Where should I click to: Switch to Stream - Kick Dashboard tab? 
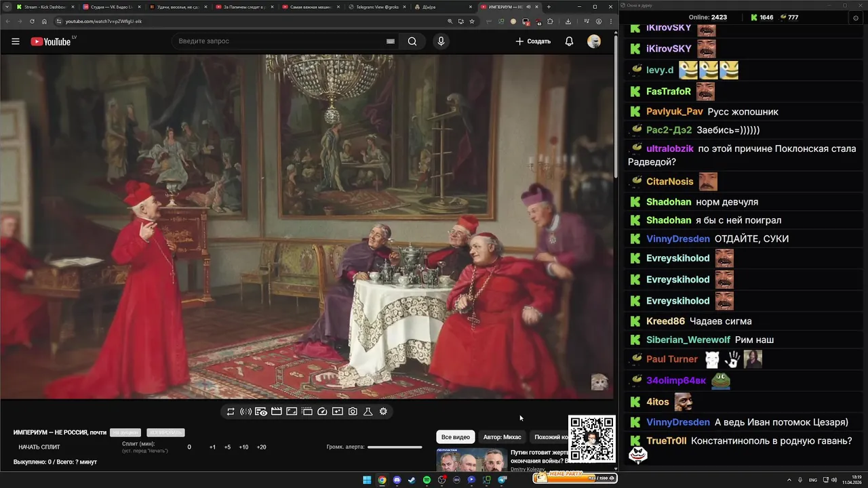(x=44, y=7)
